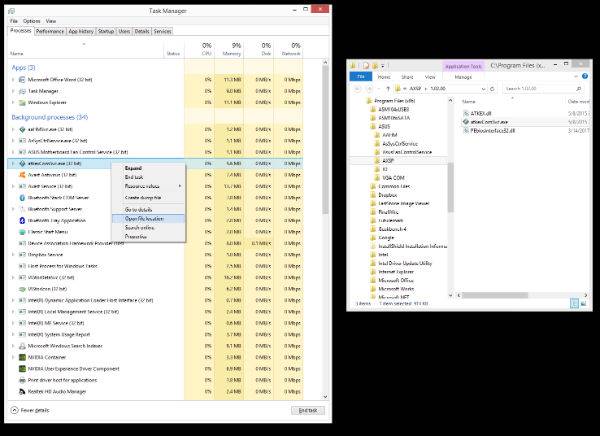The height and width of the screenshot is (436, 600).
Task: Click the Explorer horizontal scrollbar thumb
Action: click(x=496, y=295)
